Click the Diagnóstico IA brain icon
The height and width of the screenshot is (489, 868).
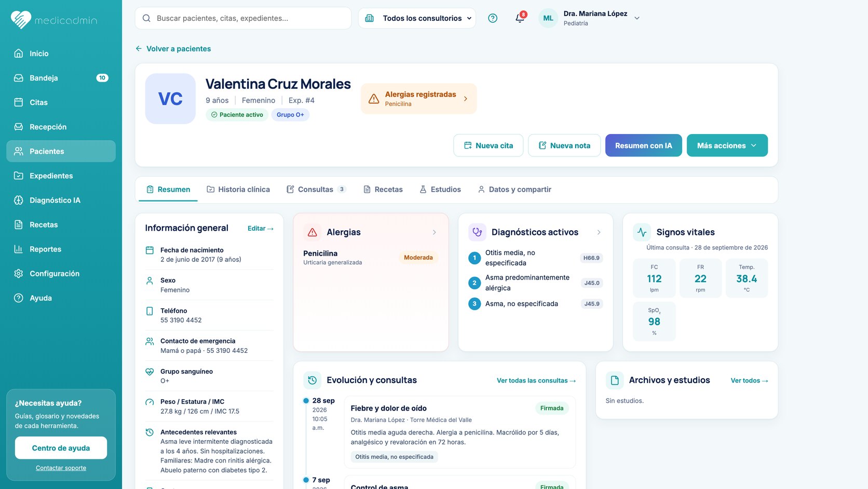[x=19, y=200]
